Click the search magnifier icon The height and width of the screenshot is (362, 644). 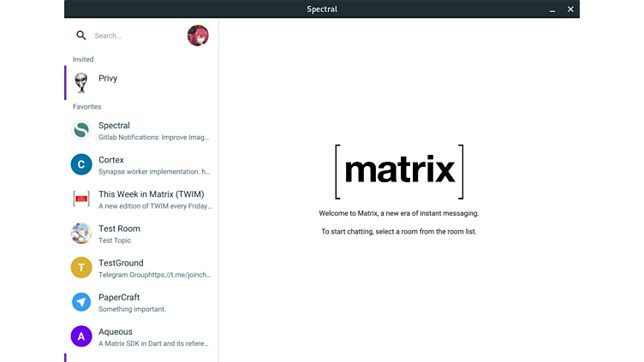coord(81,35)
